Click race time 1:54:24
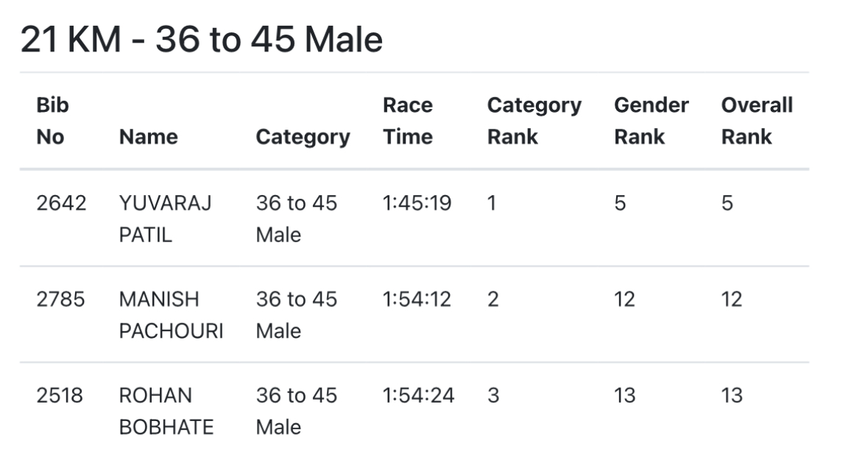 point(418,396)
